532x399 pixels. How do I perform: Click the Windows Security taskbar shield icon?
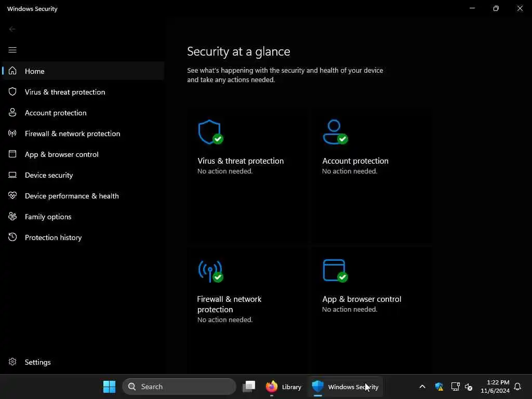click(318, 386)
